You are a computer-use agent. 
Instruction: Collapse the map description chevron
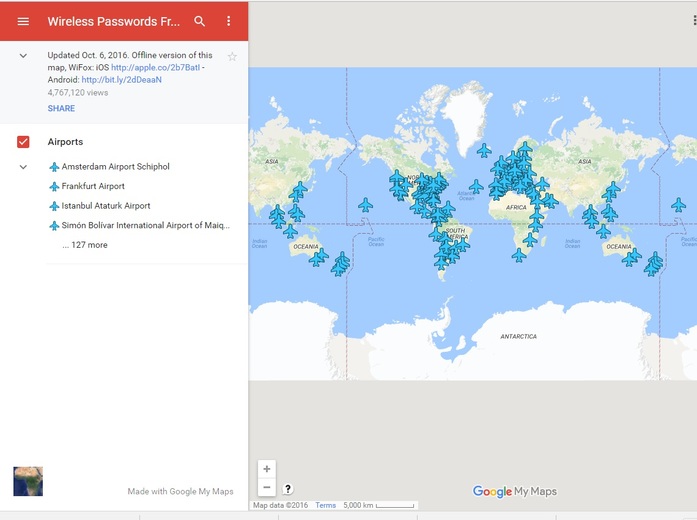click(x=23, y=56)
